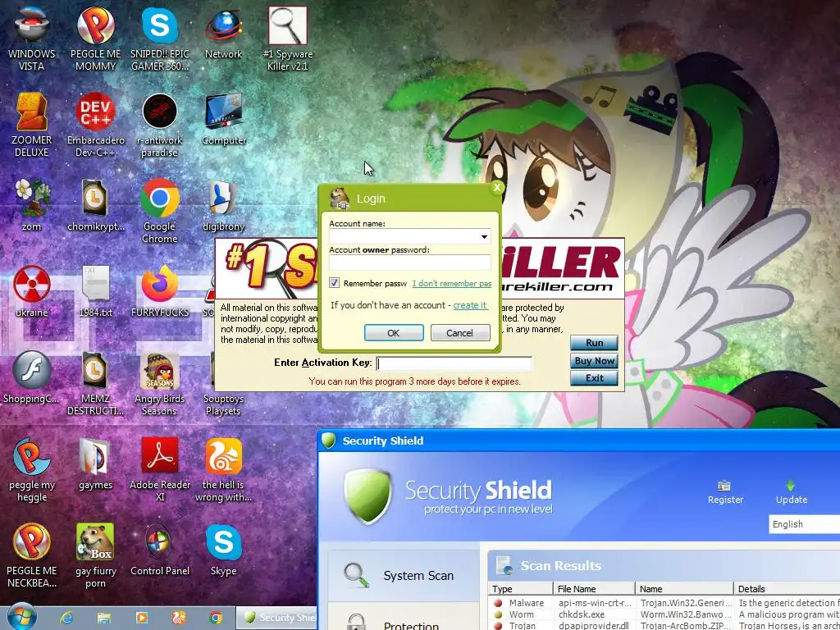Open the chomikrypt desktop icon

pos(95,205)
